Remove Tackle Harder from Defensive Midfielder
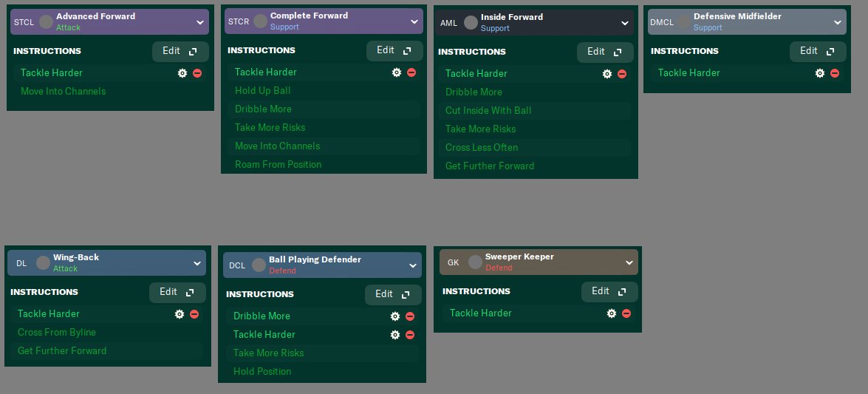The image size is (868, 394). point(835,73)
